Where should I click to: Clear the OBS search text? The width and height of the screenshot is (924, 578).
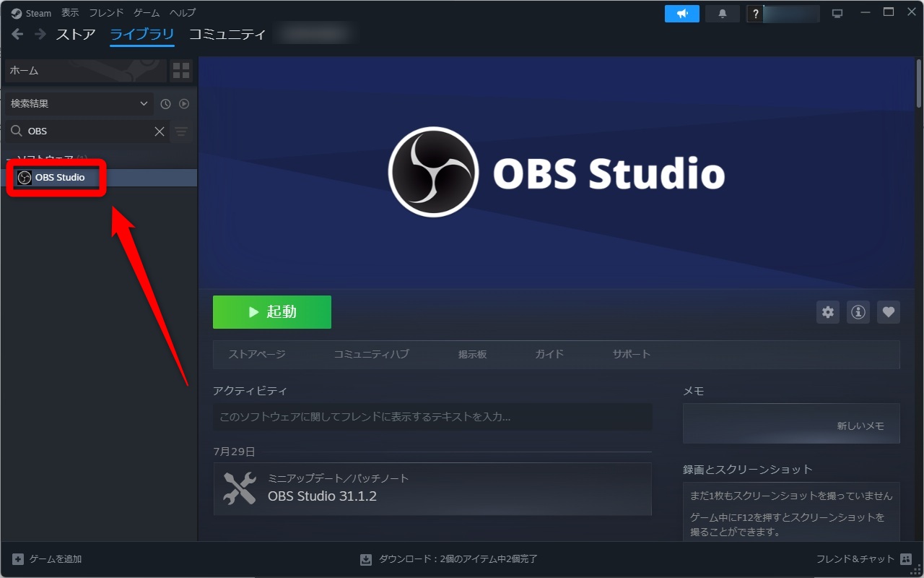[160, 131]
